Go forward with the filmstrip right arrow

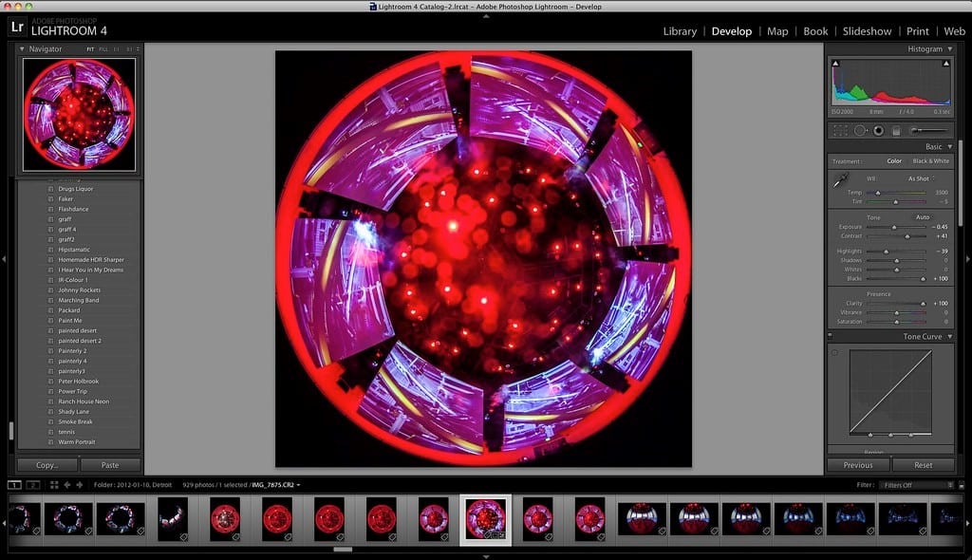80,485
